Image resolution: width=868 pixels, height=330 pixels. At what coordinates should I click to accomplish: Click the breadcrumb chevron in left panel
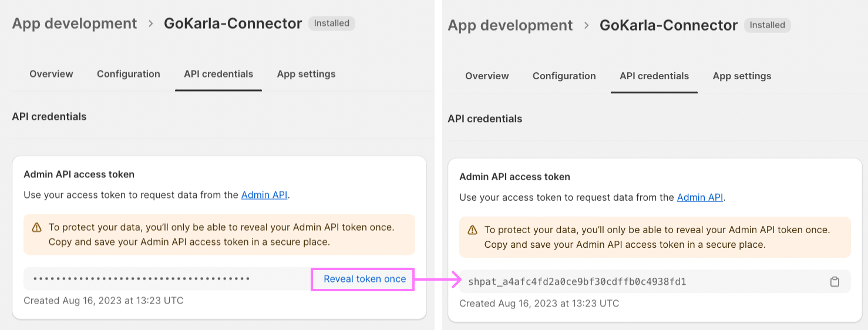[x=150, y=23]
